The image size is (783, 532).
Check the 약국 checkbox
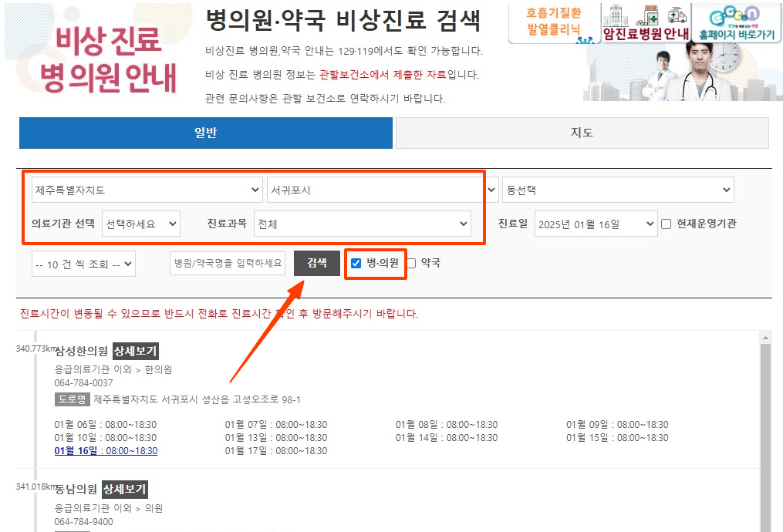(411, 264)
